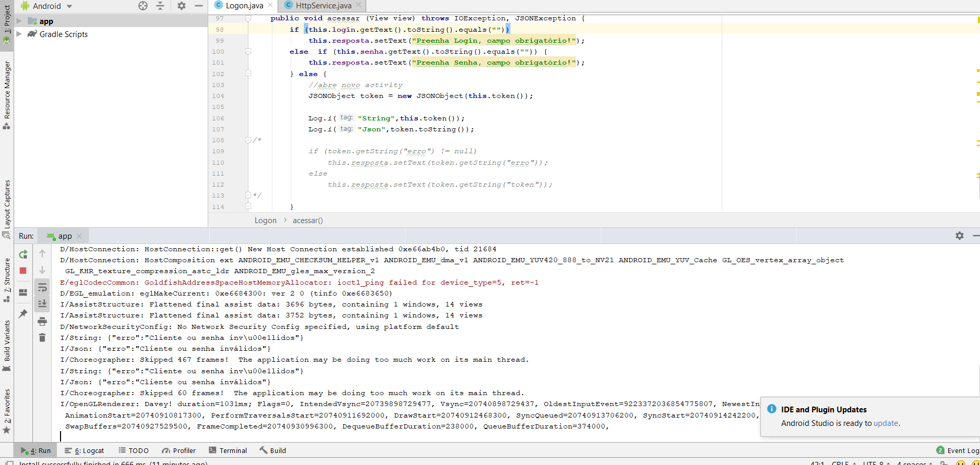980x465 pixels.
Task: Switch to the Logon.java tab
Action: click(244, 6)
